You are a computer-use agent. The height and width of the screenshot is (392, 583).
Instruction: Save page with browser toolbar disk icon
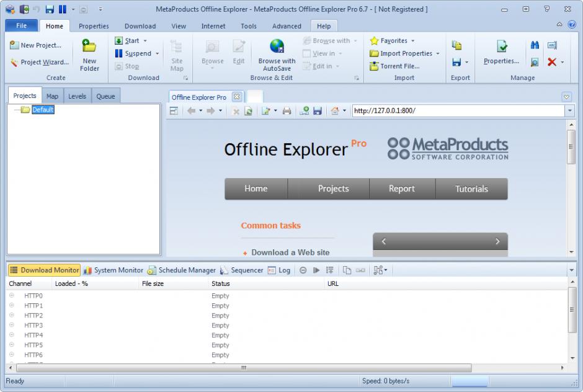coord(317,111)
